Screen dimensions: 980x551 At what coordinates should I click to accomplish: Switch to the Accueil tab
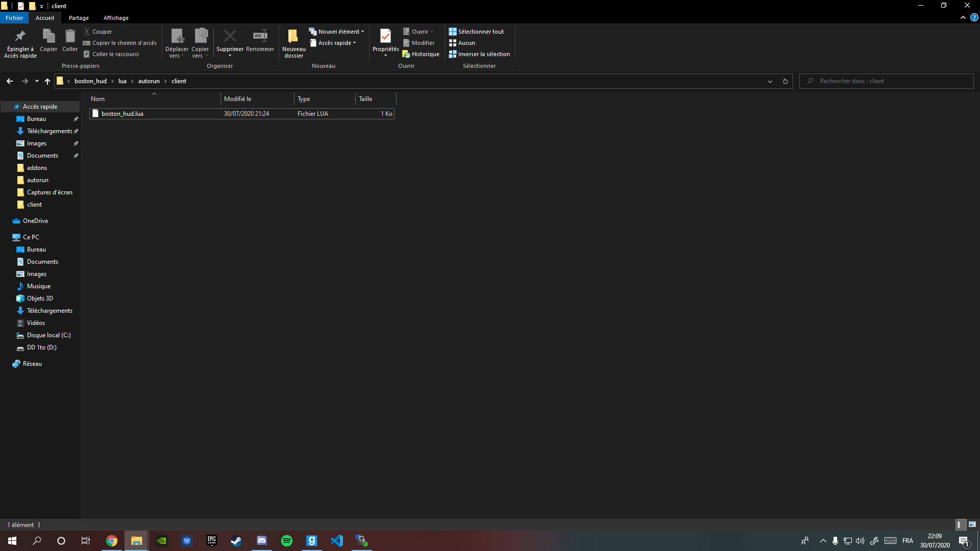click(x=45, y=18)
